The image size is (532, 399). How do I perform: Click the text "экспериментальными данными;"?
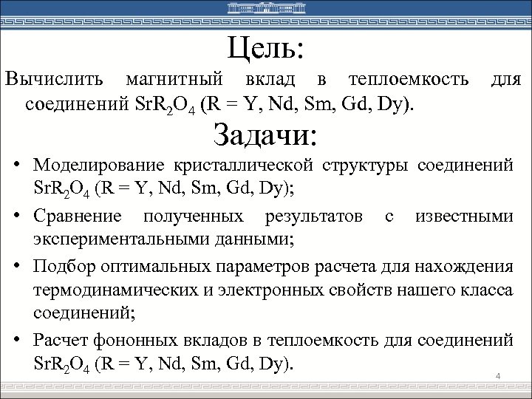[163, 239]
